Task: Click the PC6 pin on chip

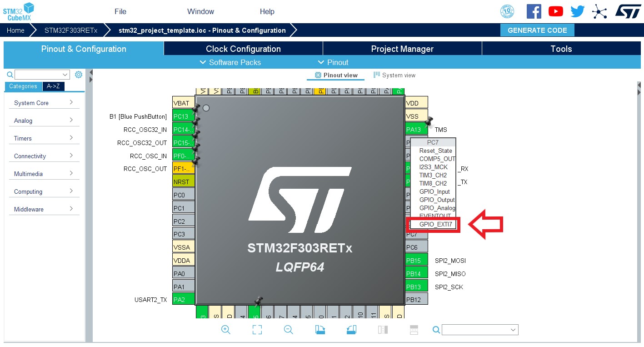Action: click(x=416, y=247)
